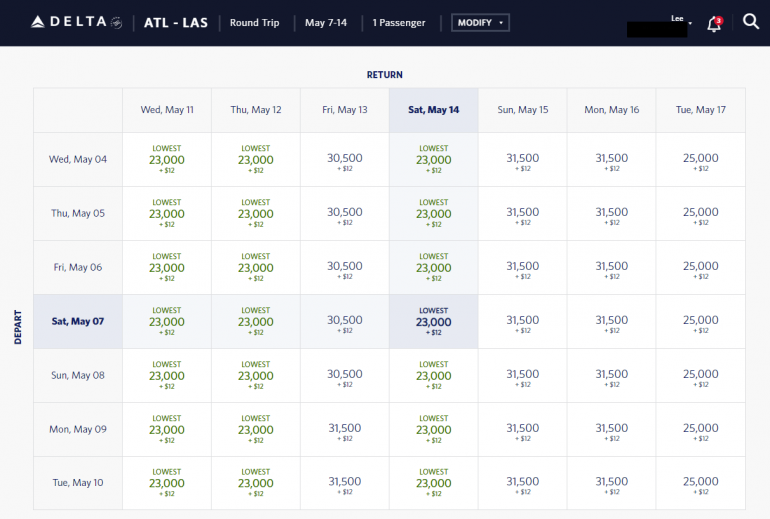Select the Sat, May 07 depart row
Viewport: 770px width, 519px height.
pyautogui.click(x=78, y=321)
